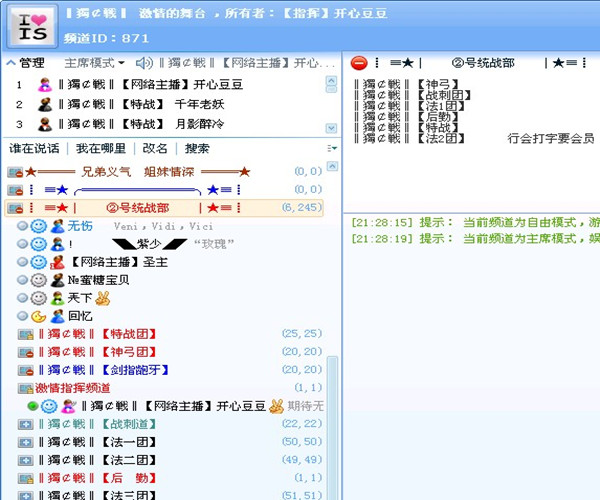Image resolution: width=600 pixels, height=500 pixels.
Task: Open the 主席模式 mode dropdown
Action: tap(95, 63)
